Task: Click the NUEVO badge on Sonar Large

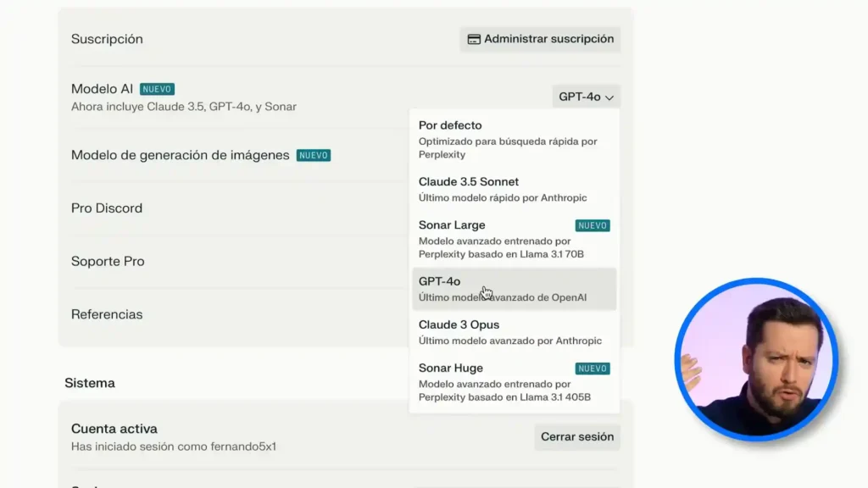Action: tap(593, 225)
